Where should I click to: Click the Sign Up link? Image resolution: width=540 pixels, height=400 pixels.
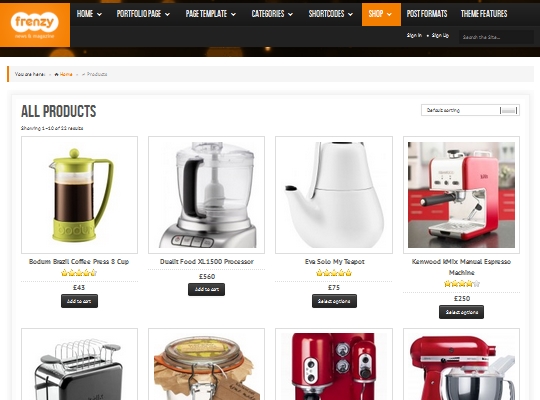tap(440, 35)
